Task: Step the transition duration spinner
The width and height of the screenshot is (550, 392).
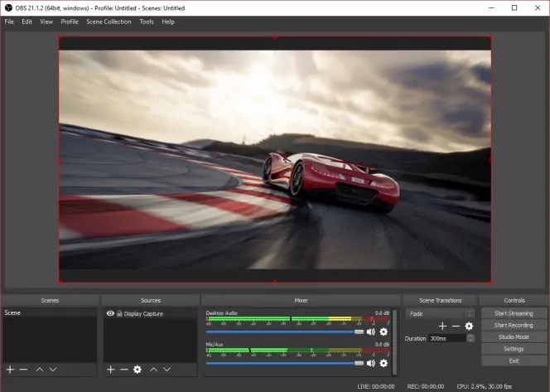Action: 470,339
